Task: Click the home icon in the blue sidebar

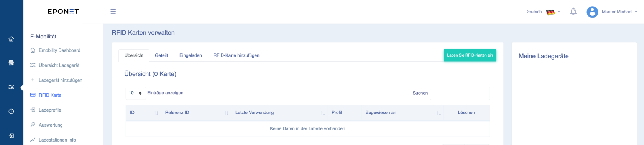Action: click(11, 38)
